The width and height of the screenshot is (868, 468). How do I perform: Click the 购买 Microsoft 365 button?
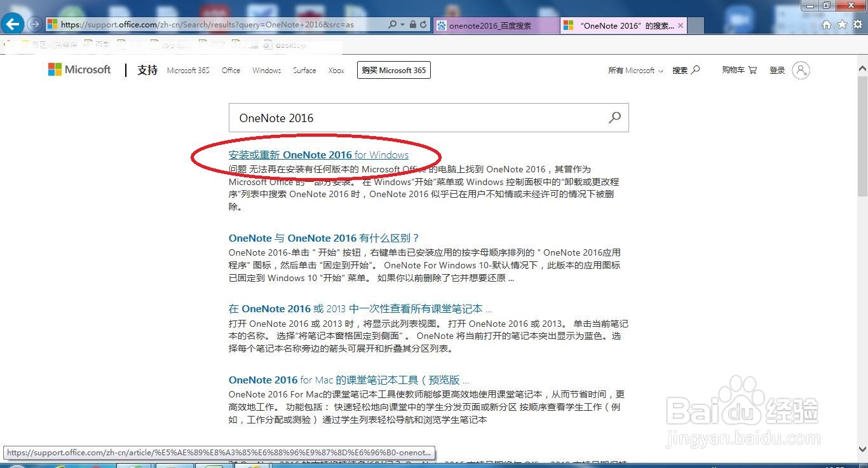point(394,71)
